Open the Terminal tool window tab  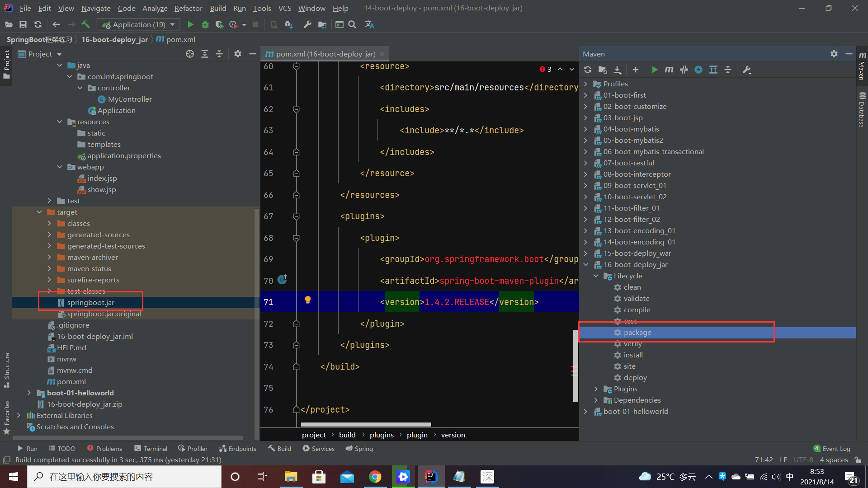151,448
